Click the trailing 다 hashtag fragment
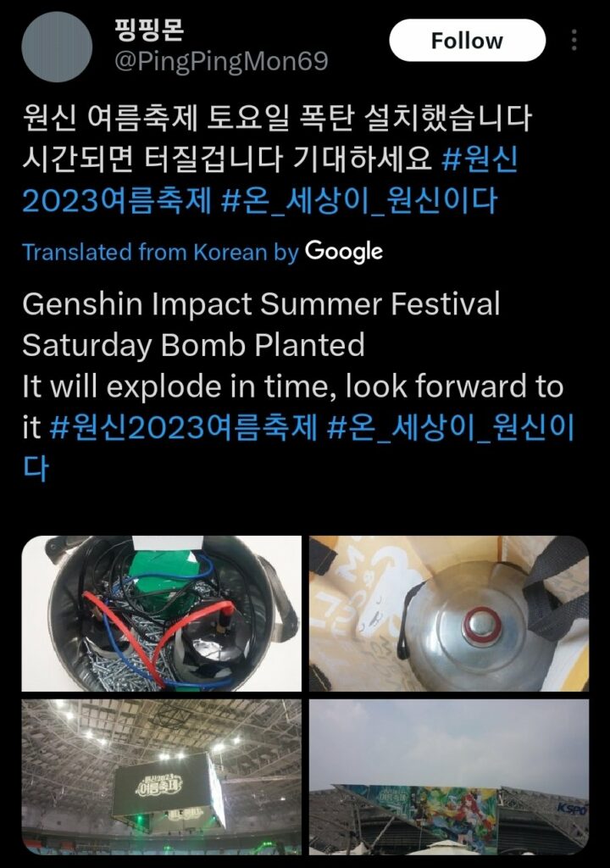Image resolution: width=610 pixels, height=868 pixels. point(36,468)
